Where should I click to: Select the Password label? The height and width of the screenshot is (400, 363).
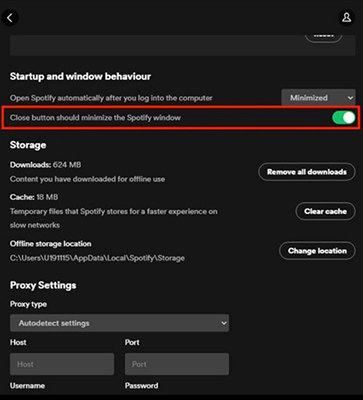click(x=142, y=386)
